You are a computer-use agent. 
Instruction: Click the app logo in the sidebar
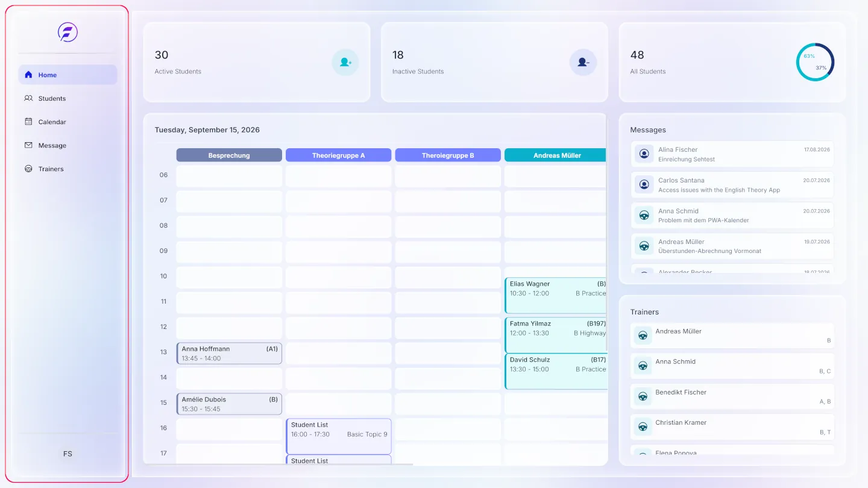[x=68, y=32]
